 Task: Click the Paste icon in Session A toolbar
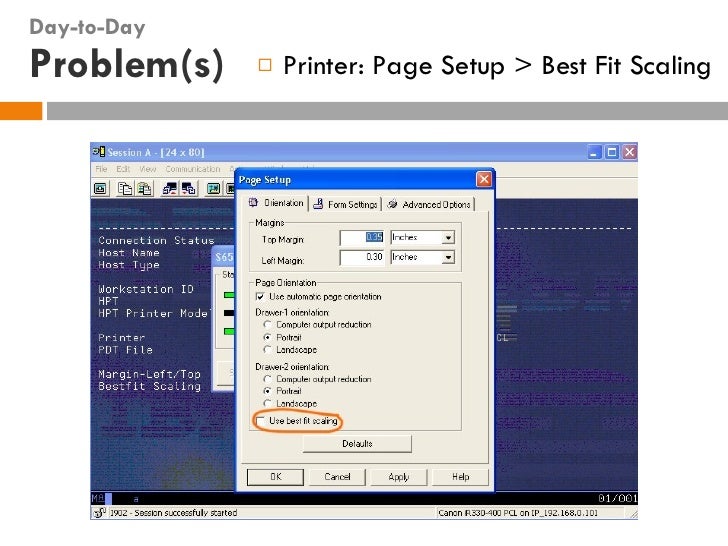(145, 188)
